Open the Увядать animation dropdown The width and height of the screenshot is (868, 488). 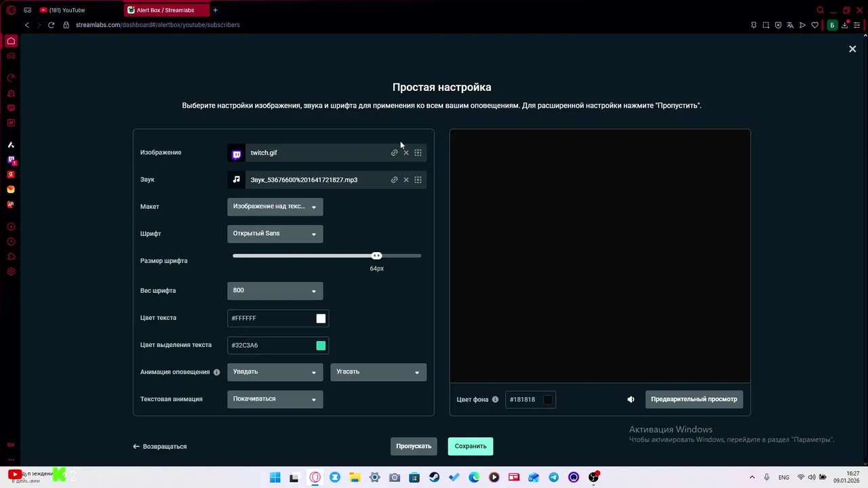coord(275,372)
